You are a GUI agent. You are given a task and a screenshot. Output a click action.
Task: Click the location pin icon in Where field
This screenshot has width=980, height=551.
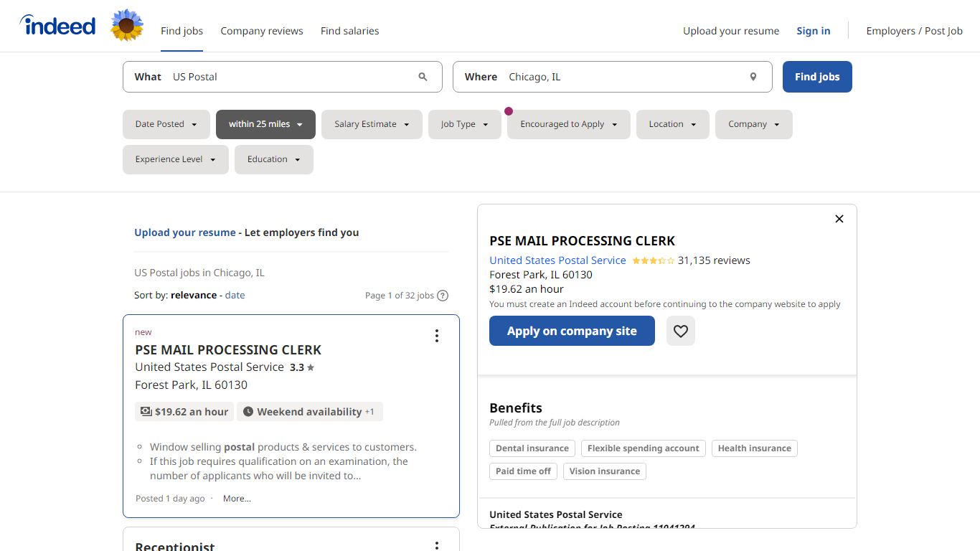[753, 77]
